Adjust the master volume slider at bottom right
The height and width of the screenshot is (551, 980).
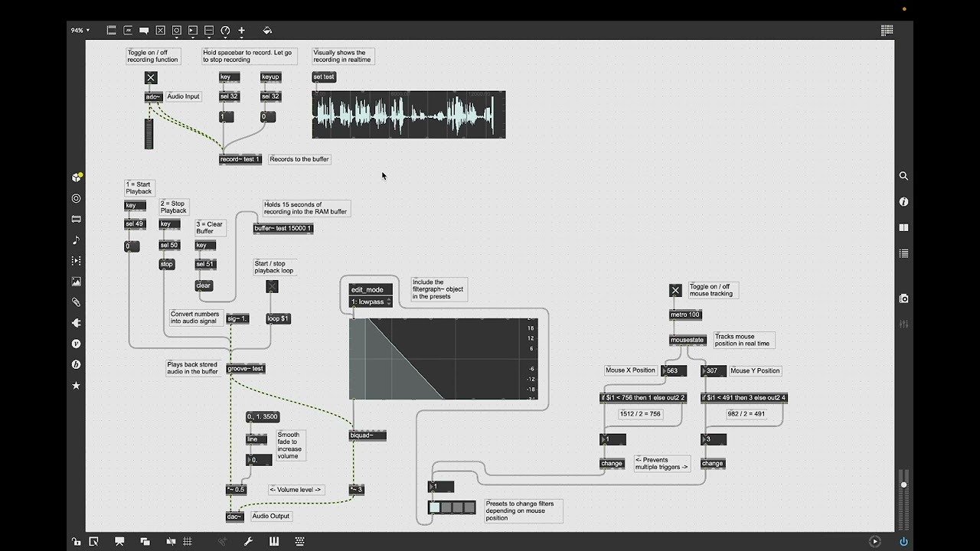click(903, 484)
